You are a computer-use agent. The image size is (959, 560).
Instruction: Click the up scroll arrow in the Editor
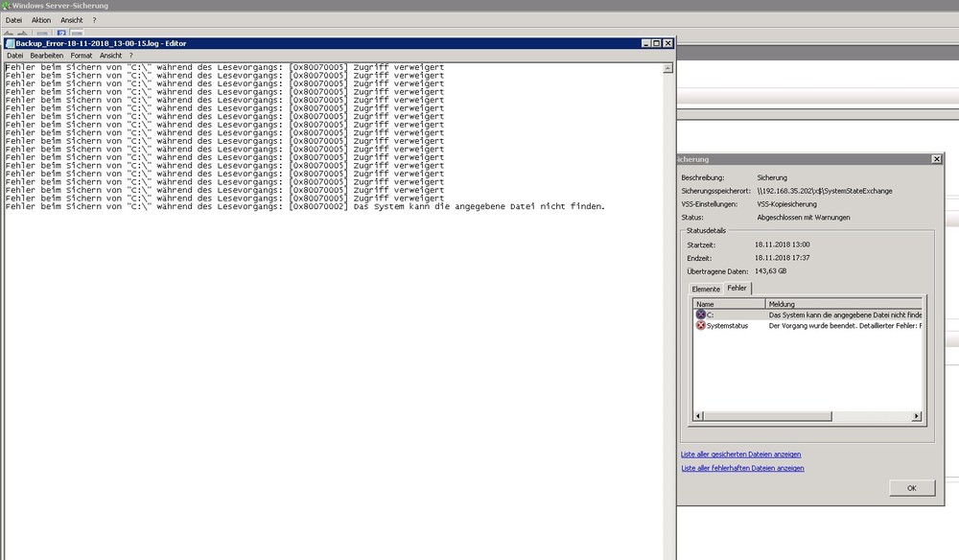point(667,69)
